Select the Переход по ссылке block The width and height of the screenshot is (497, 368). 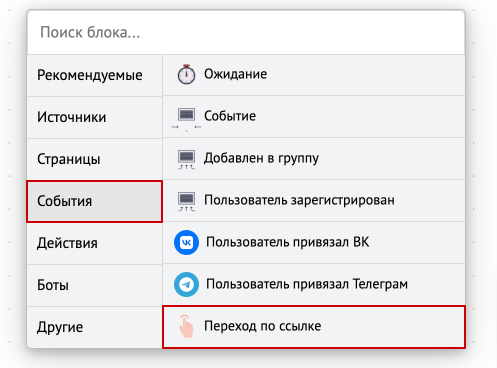[314, 327]
